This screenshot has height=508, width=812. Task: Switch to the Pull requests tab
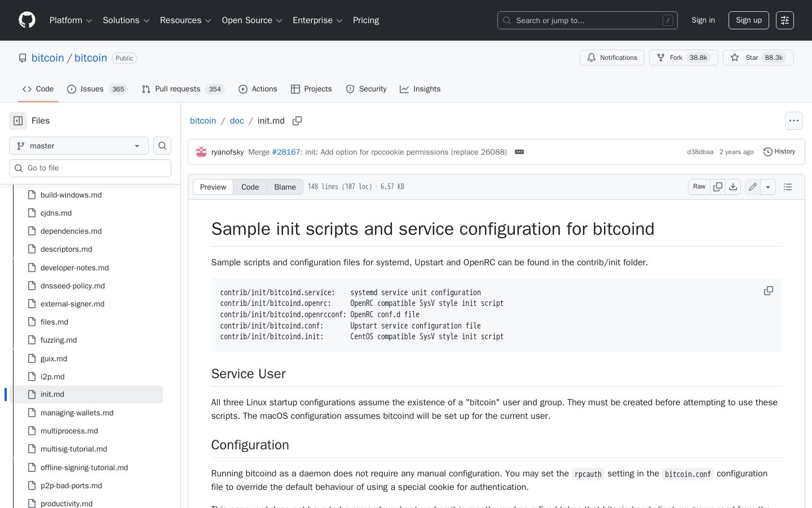183,89
